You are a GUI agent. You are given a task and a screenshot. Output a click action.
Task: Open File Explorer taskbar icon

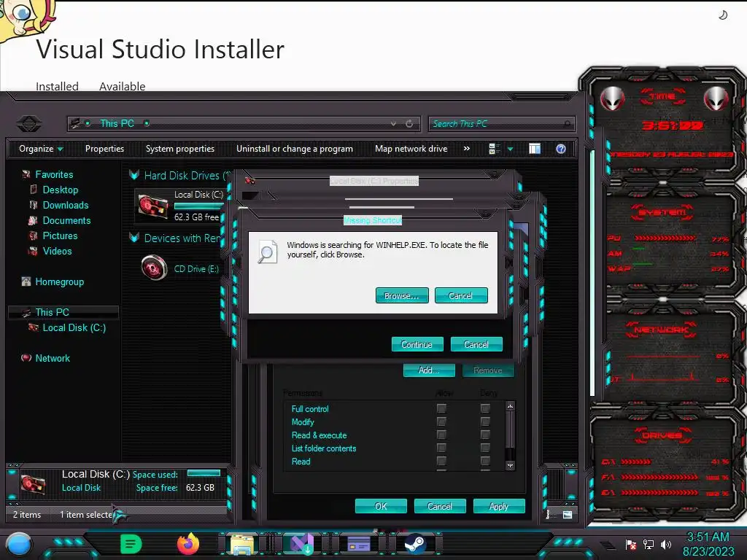pyautogui.click(x=242, y=544)
